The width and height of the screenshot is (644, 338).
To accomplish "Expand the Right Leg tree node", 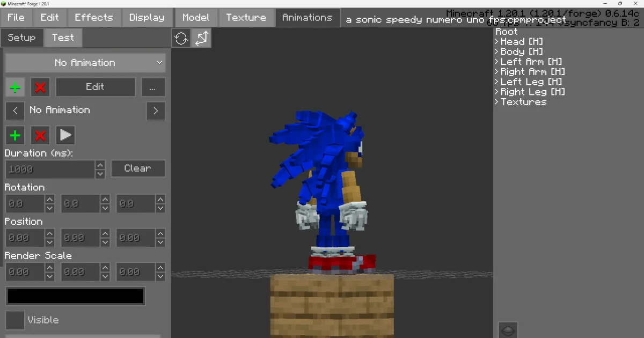I will [x=497, y=92].
